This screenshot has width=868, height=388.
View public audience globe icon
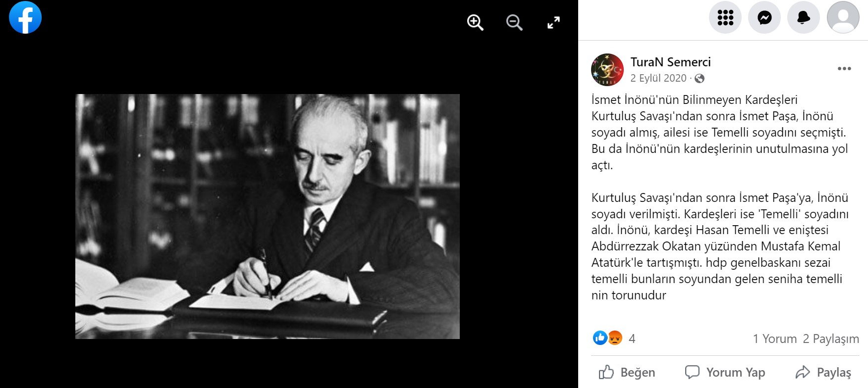(x=700, y=78)
